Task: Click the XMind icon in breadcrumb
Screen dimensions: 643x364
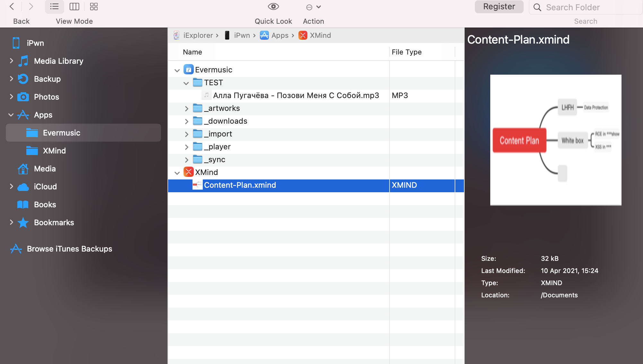Action: click(303, 35)
